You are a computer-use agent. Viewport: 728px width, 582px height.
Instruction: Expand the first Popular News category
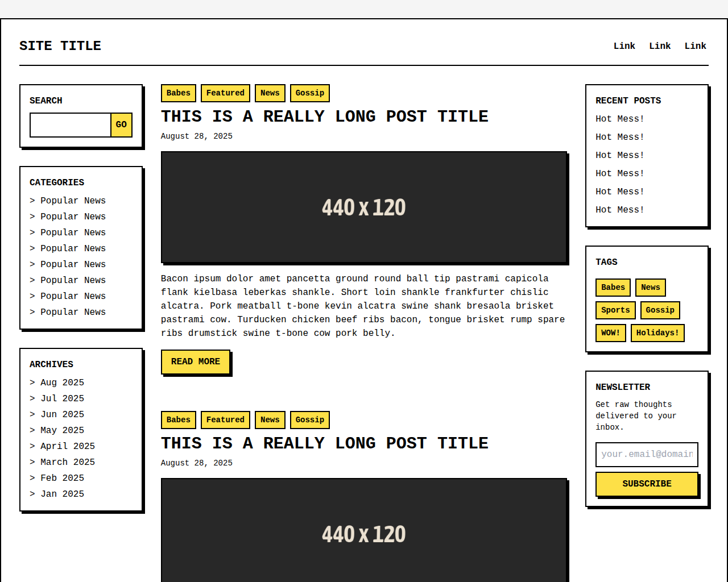click(x=73, y=200)
